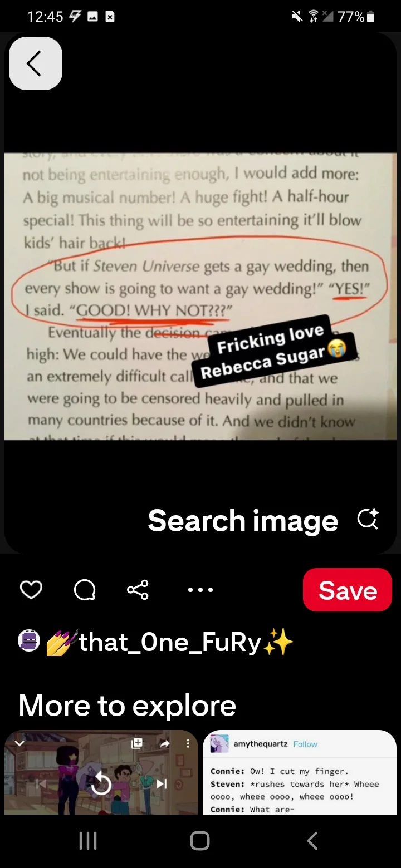The image size is (401, 868).
Task: Follow amythequartz
Action: 305,744
